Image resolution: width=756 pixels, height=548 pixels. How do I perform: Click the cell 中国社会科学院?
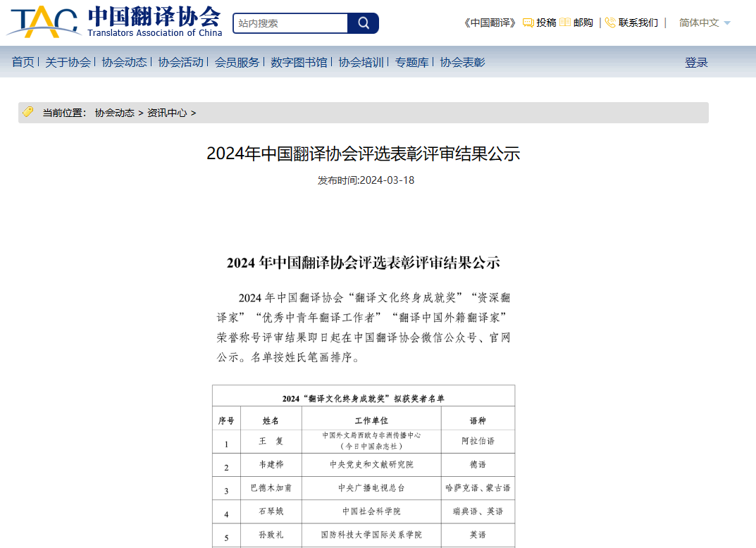[371, 511]
